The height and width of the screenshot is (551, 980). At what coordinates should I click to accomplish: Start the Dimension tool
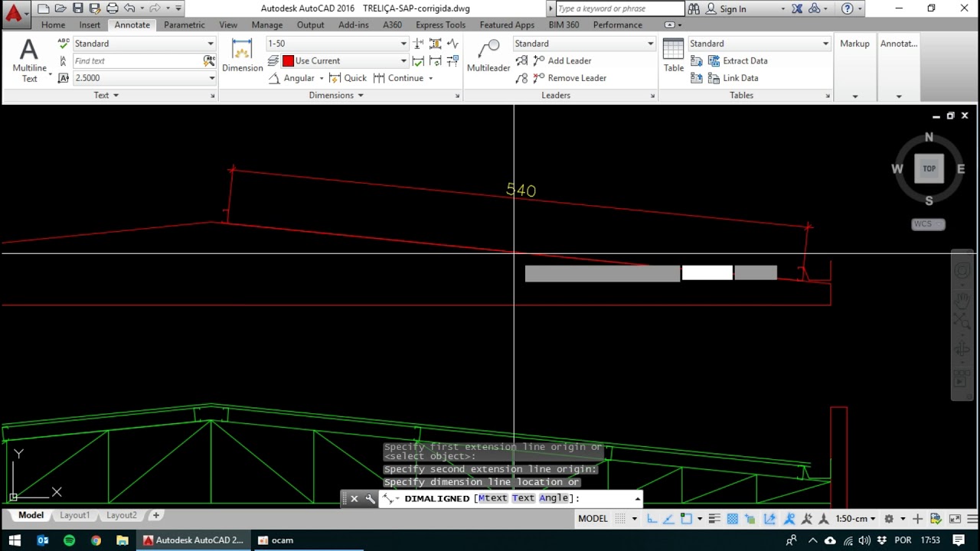(x=242, y=55)
